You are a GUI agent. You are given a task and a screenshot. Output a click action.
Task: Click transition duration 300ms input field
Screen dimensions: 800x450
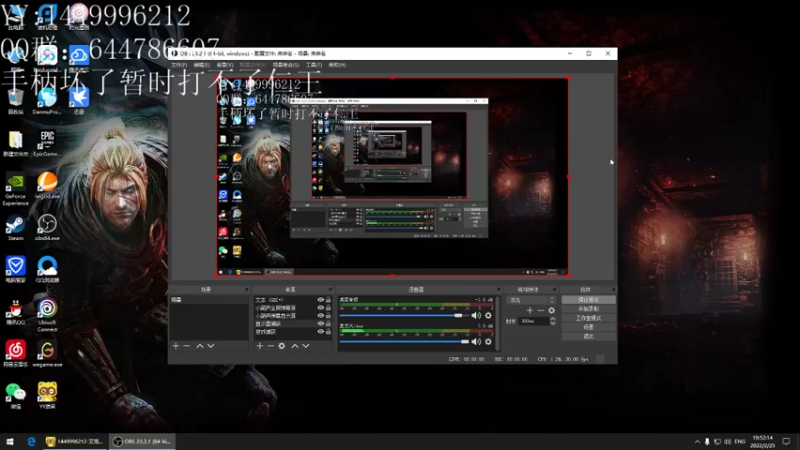533,321
